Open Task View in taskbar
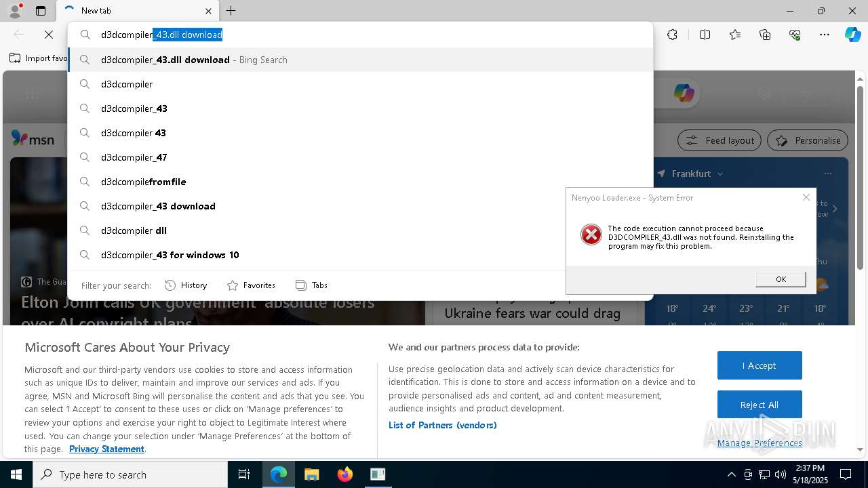Screen dimensions: 868x488 click(x=244, y=474)
